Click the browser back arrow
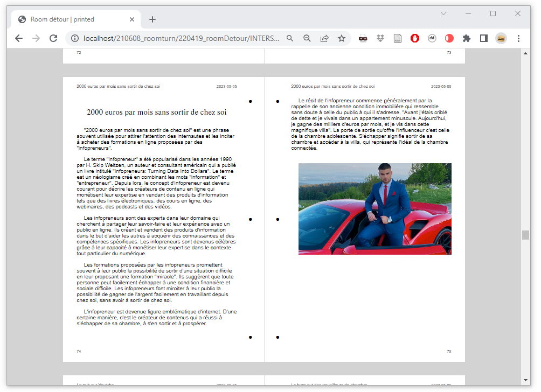This screenshot has height=392, width=541. 19,38
